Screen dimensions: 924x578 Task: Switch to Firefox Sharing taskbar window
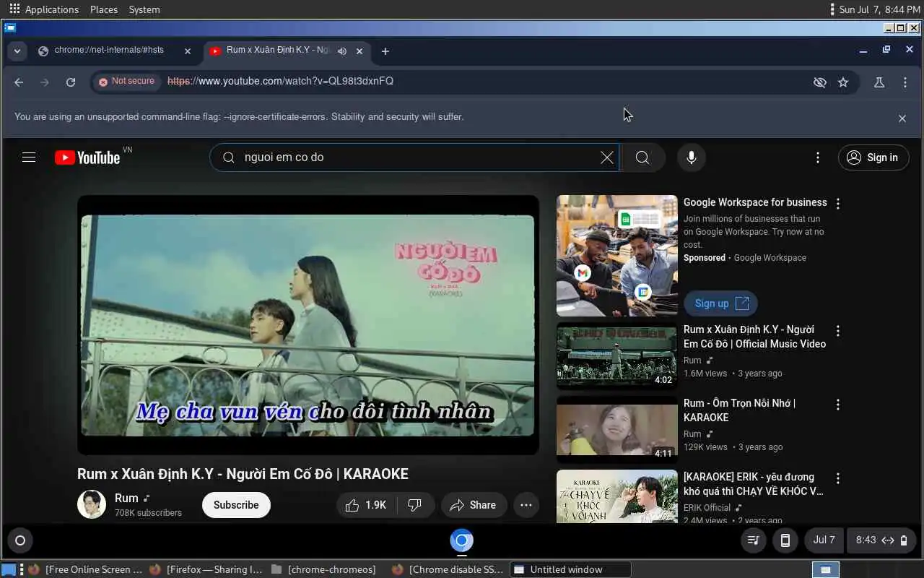tap(206, 569)
